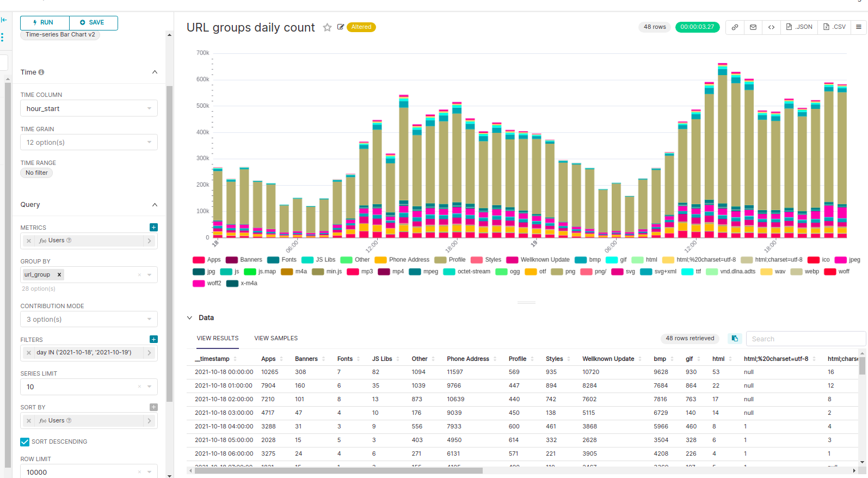Click the horizontal table scrollbar
The image size is (868, 478).
338,471
